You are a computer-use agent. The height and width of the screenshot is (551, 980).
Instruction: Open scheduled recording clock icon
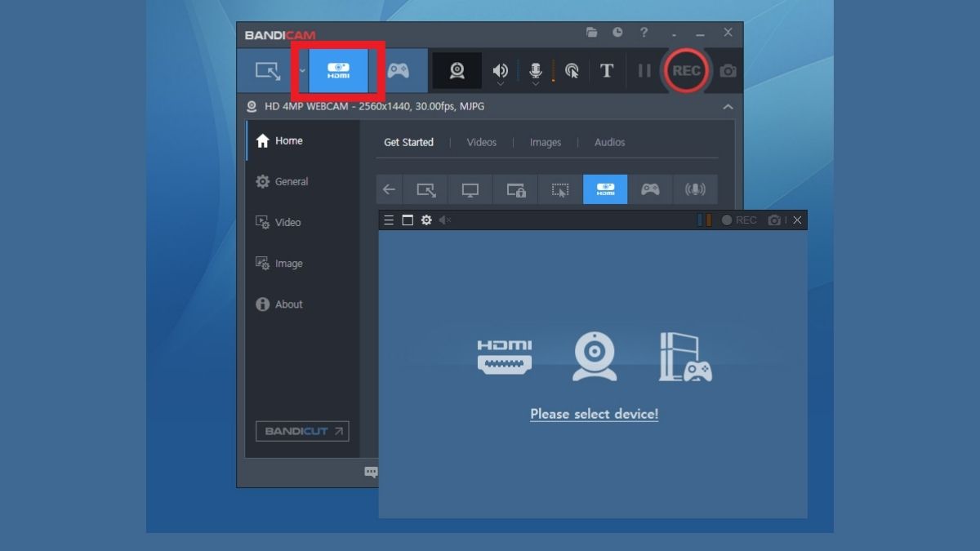click(x=617, y=33)
